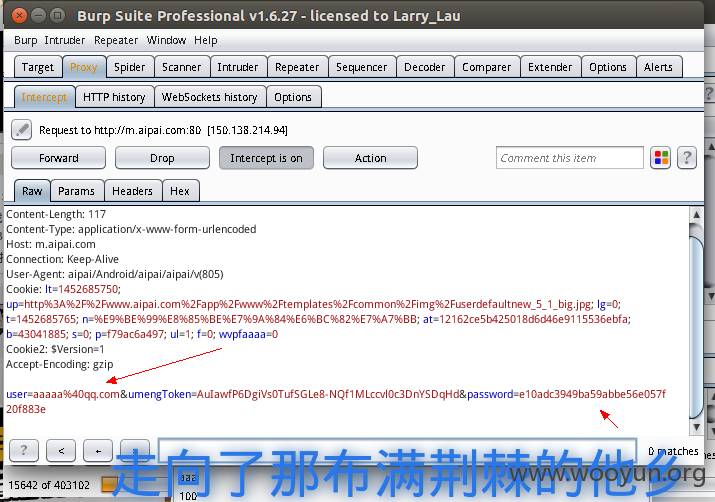Click the User-Agent header line
The height and width of the screenshot is (502, 715).
pos(114,274)
